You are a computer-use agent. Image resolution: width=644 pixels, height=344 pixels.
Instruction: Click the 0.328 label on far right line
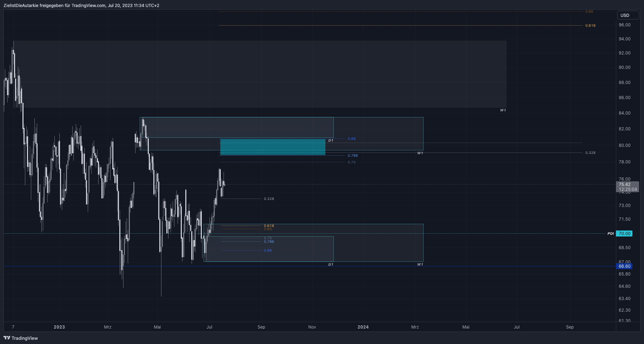[x=590, y=153]
